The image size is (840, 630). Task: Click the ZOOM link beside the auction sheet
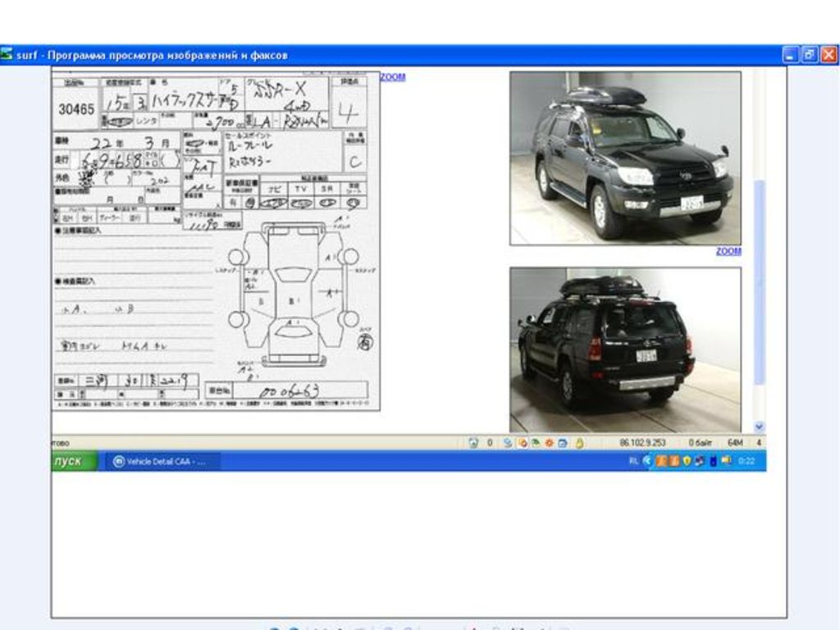pos(393,77)
